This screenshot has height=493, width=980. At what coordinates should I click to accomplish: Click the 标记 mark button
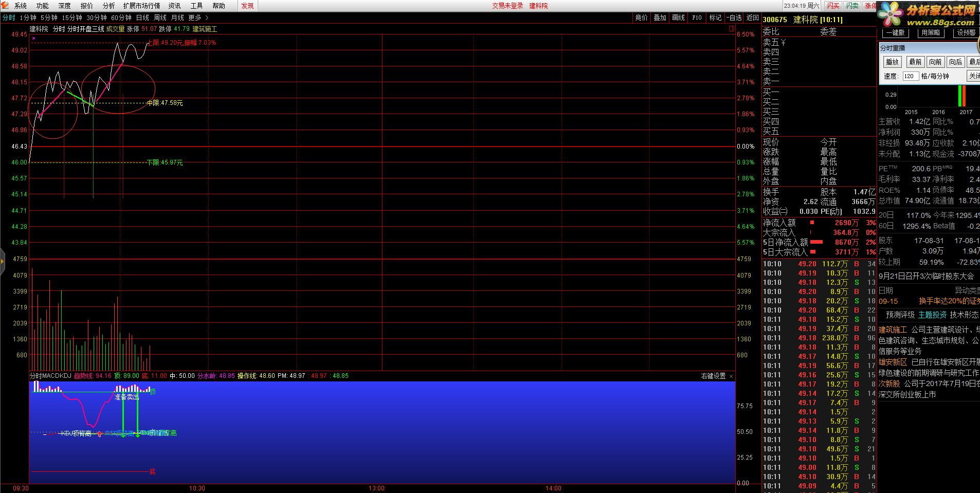click(x=715, y=17)
